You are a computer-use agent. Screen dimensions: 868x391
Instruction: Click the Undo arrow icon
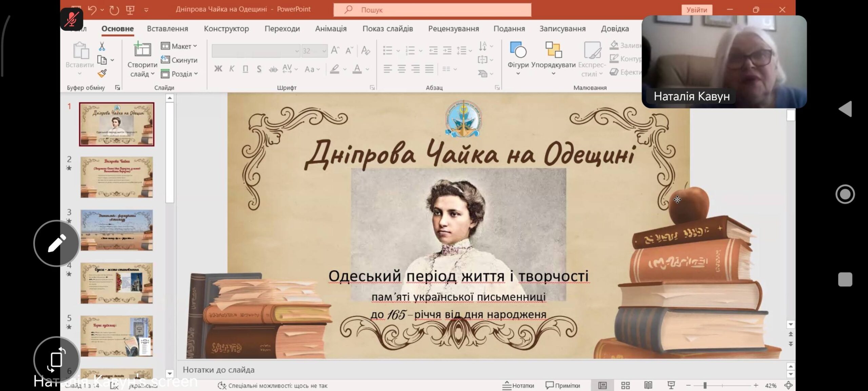click(x=92, y=10)
